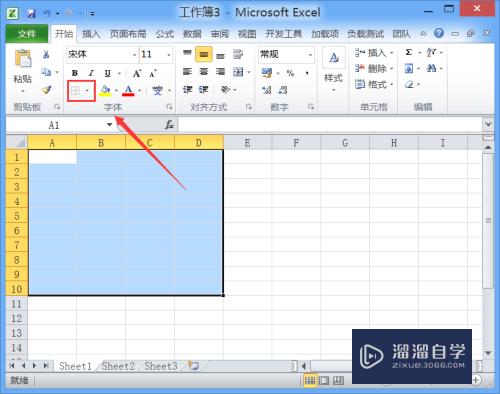Apply Percent Style
The image size is (500, 394).
290,73
